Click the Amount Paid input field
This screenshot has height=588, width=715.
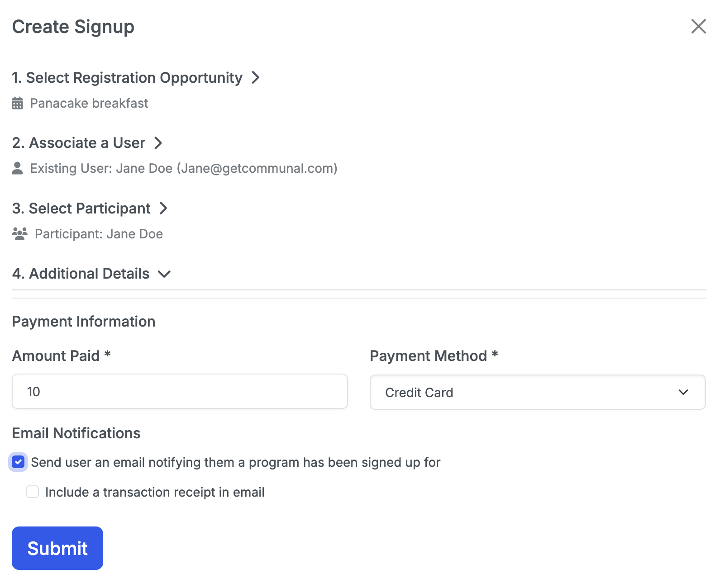click(x=180, y=391)
